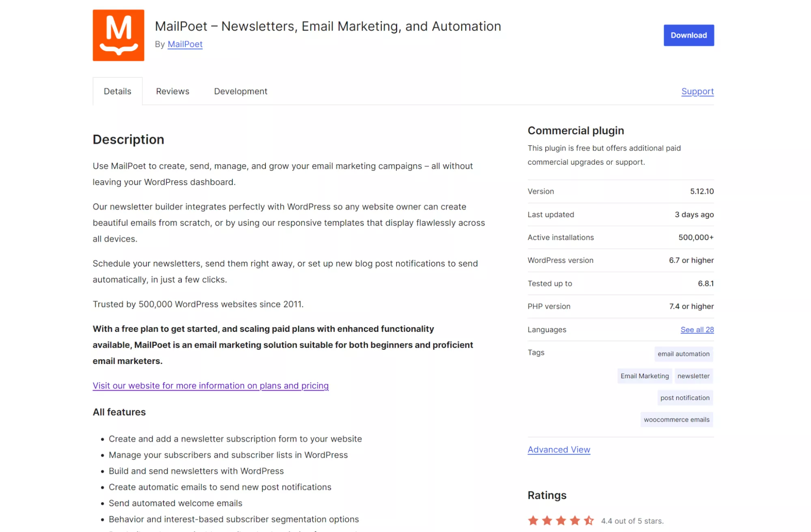Click 'Behavior and interest-based' segmentation item
The height and width of the screenshot is (532, 811).
(x=234, y=519)
